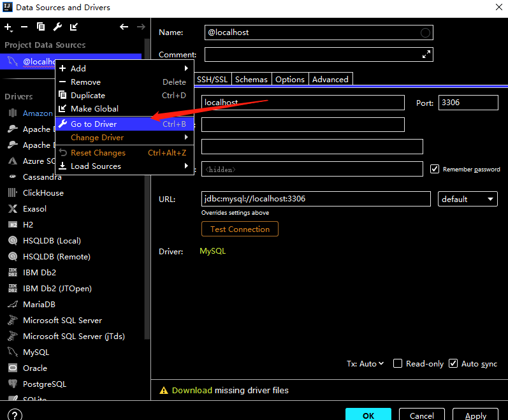508x420 pixels.
Task: Click the warning triangle icon
Action: point(164,390)
